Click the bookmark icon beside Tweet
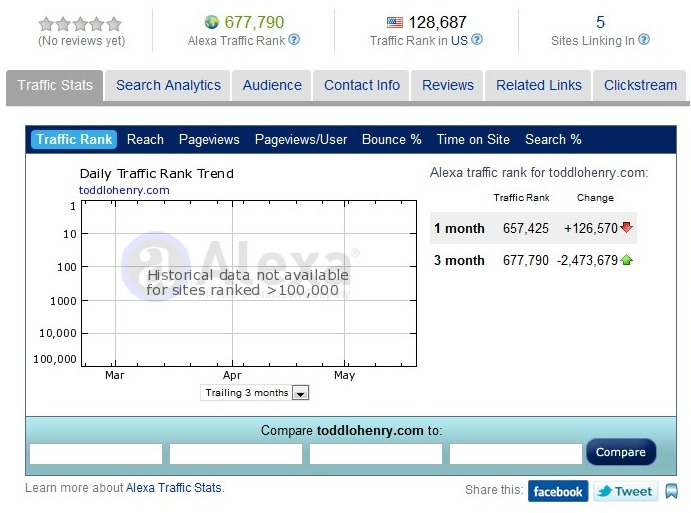The width and height of the screenshot is (691, 513). [x=671, y=491]
